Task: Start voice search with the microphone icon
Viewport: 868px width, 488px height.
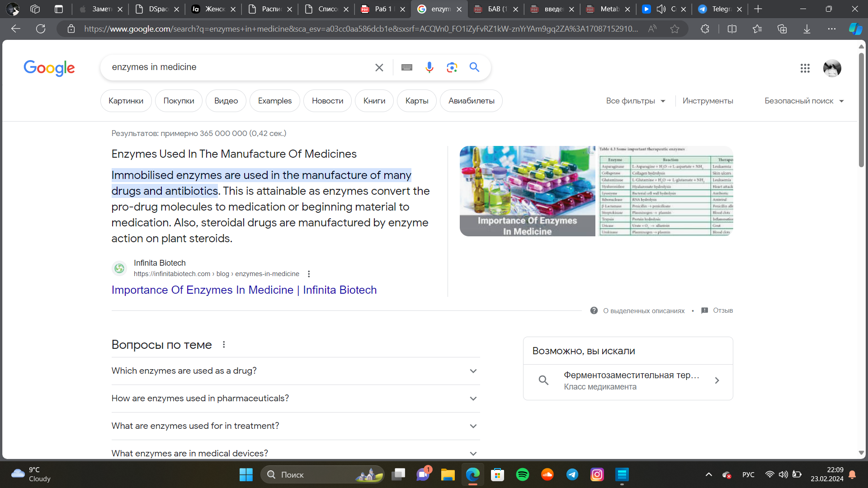Action: coord(429,67)
